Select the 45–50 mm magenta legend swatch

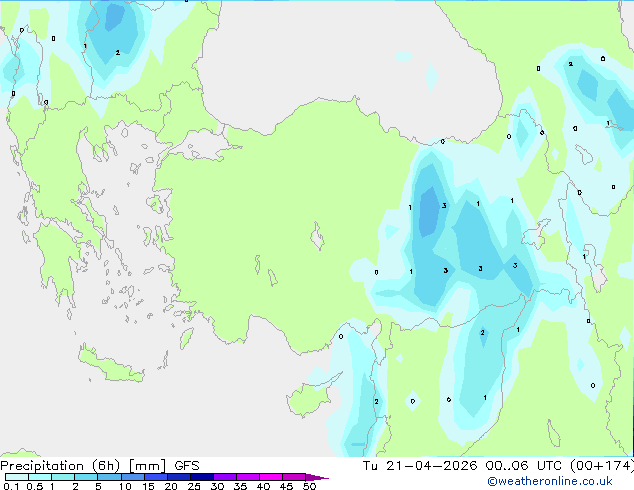[x=294, y=477]
